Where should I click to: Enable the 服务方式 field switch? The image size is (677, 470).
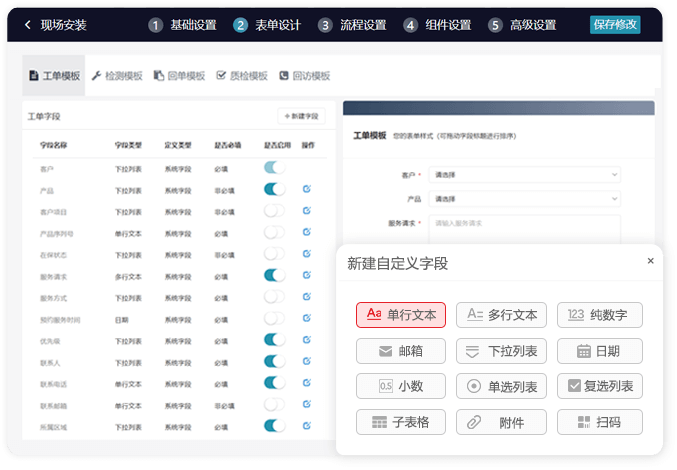point(275,297)
